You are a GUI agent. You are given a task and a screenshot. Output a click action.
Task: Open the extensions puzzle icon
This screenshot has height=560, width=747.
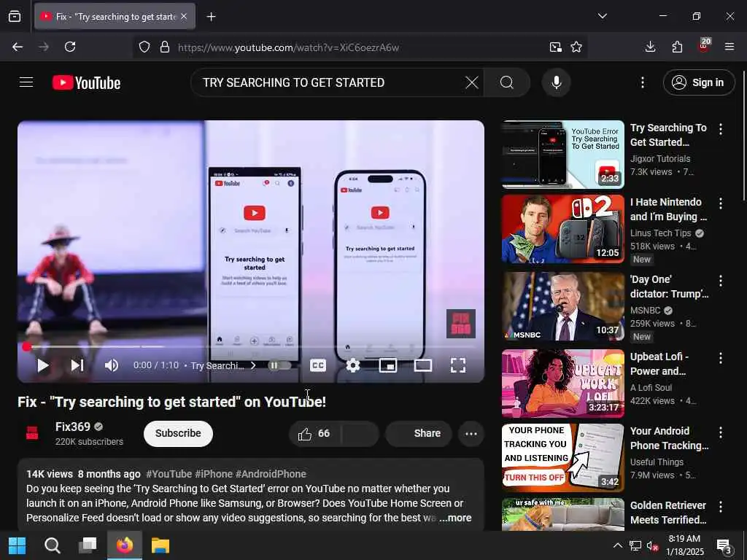pos(677,47)
